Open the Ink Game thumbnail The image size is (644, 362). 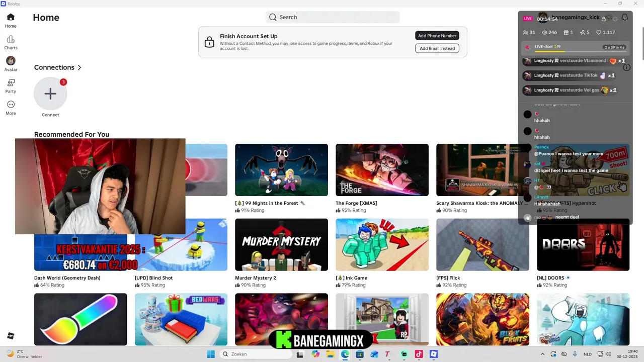(x=382, y=245)
